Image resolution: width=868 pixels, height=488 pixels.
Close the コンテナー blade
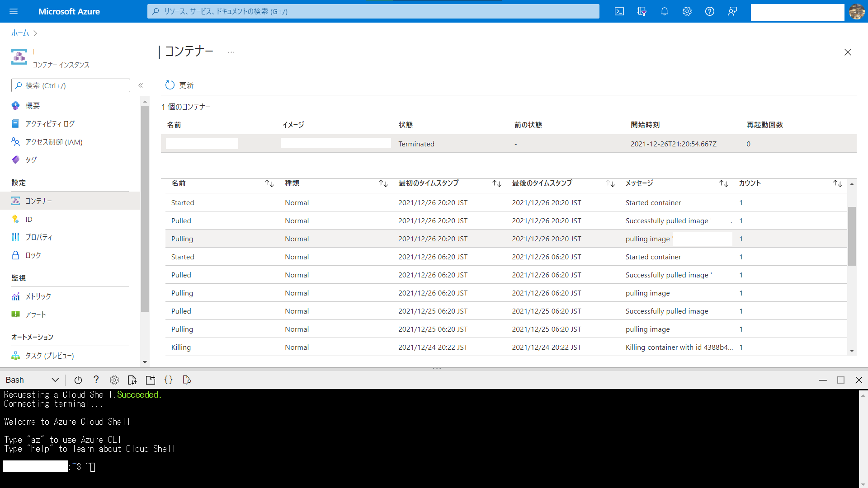click(x=848, y=52)
